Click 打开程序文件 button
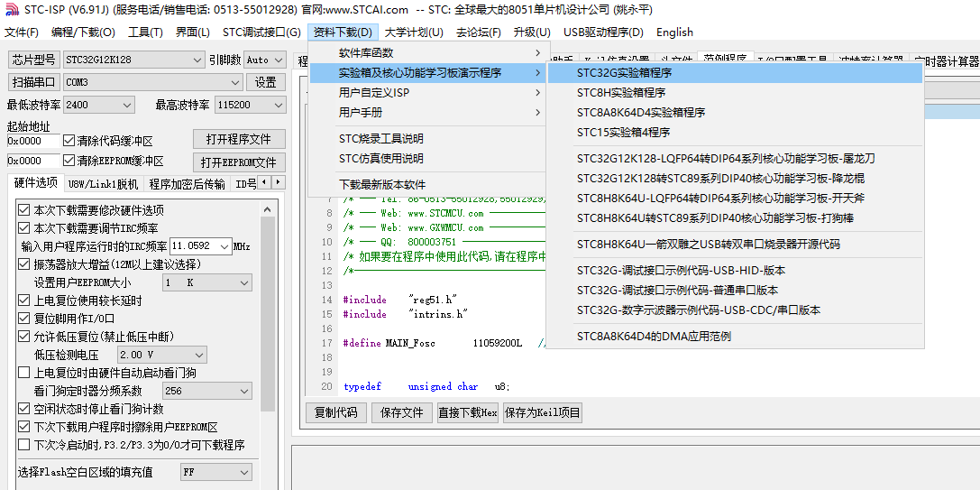This screenshot has width=980, height=490. click(240, 138)
